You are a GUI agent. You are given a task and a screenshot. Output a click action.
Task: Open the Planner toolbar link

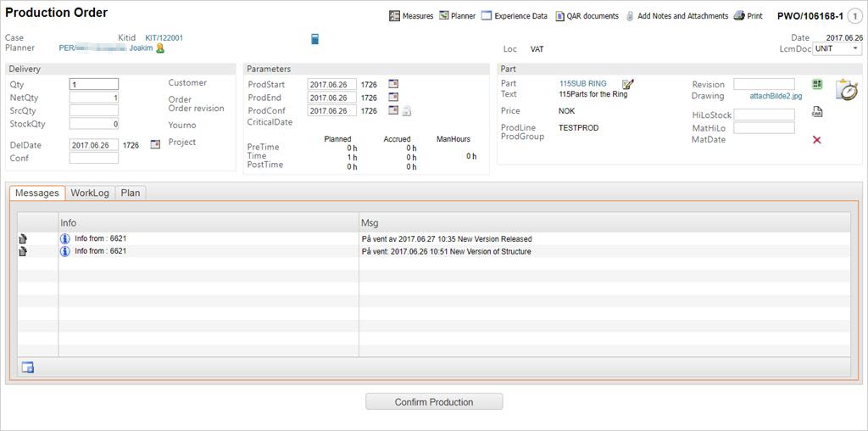pyautogui.click(x=458, y=16)
